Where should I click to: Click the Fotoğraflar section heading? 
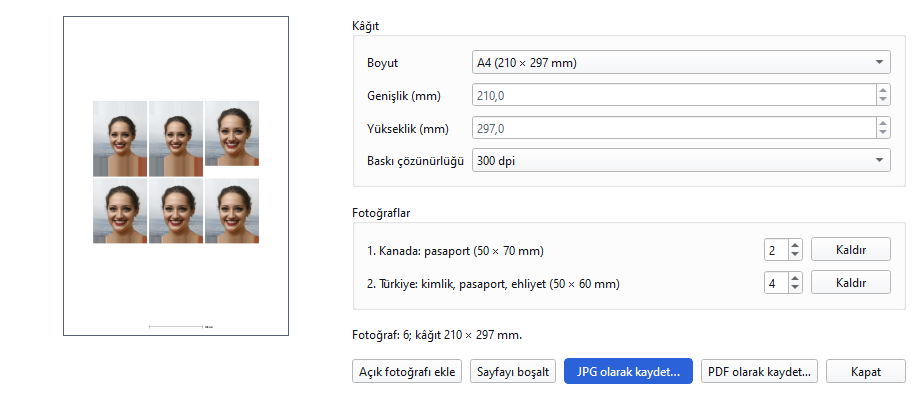pos(381,213)
